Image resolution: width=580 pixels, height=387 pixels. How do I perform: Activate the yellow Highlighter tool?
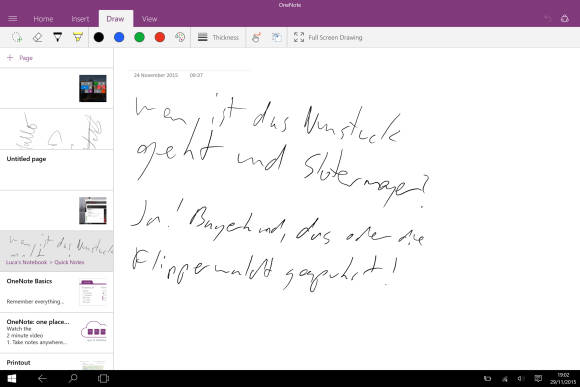(78, 37)
